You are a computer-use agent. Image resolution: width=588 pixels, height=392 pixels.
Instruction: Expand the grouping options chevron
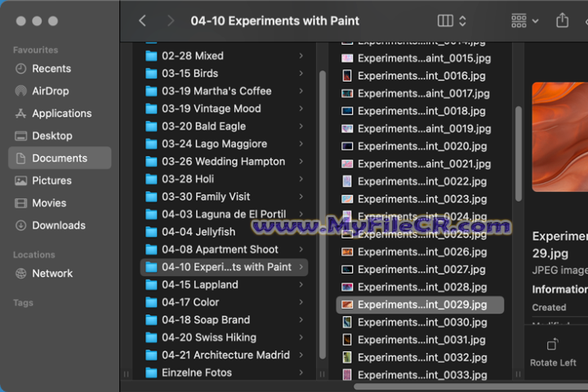(536, 21)
